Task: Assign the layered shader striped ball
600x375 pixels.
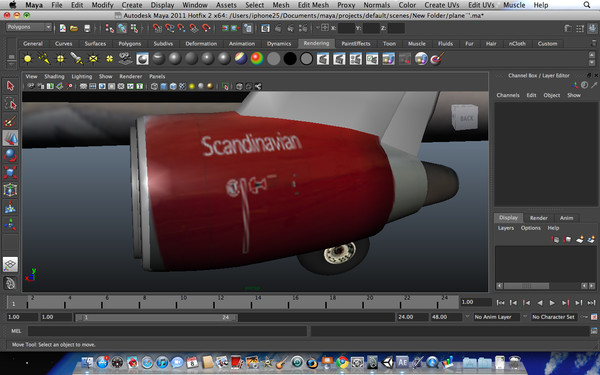Action: tap(241, 59)
